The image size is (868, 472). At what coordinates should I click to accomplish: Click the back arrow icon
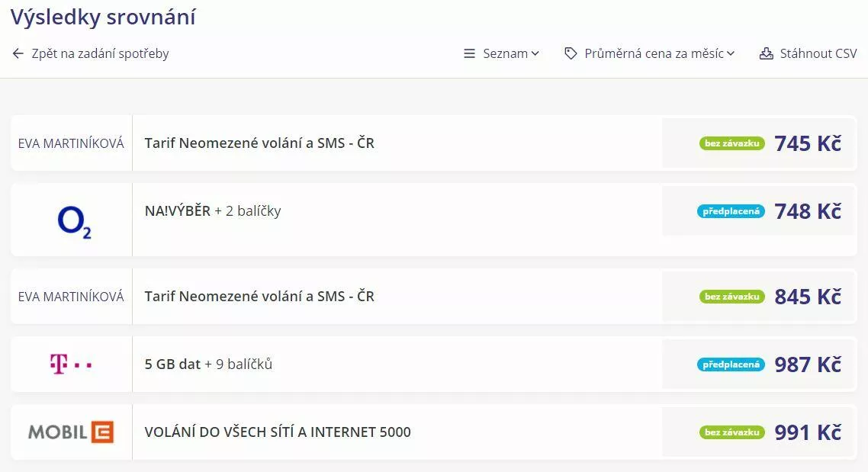18,53
